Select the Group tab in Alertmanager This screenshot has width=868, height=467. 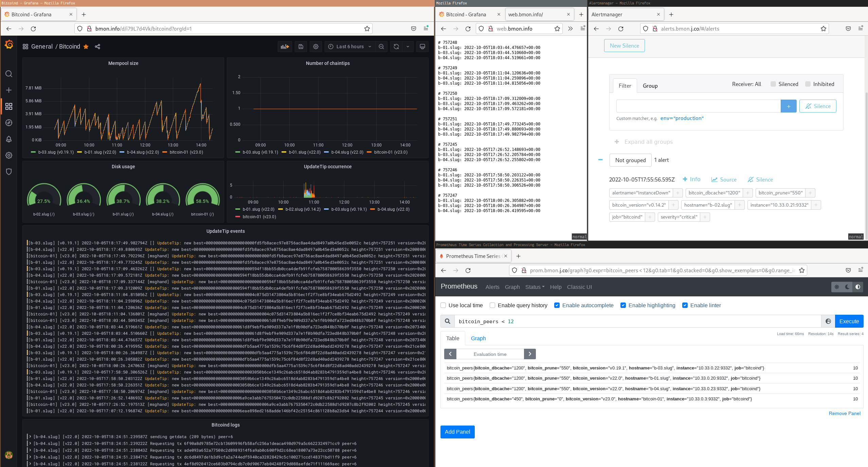coord(650,86)
